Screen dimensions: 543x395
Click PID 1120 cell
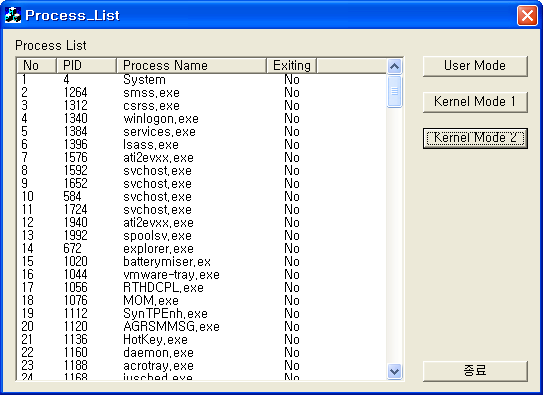(75, 326)
